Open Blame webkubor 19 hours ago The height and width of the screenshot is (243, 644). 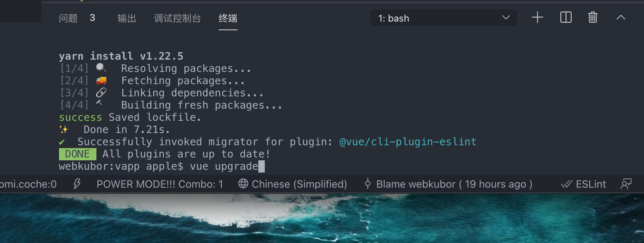coord(454,184)
